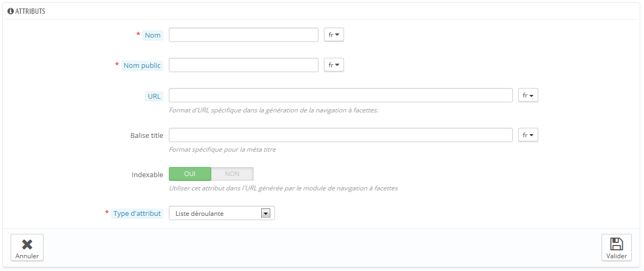The image size is (644, 271).
Task: Open the fr language dropdown for Balise title
Action: [x=528, y=135]
